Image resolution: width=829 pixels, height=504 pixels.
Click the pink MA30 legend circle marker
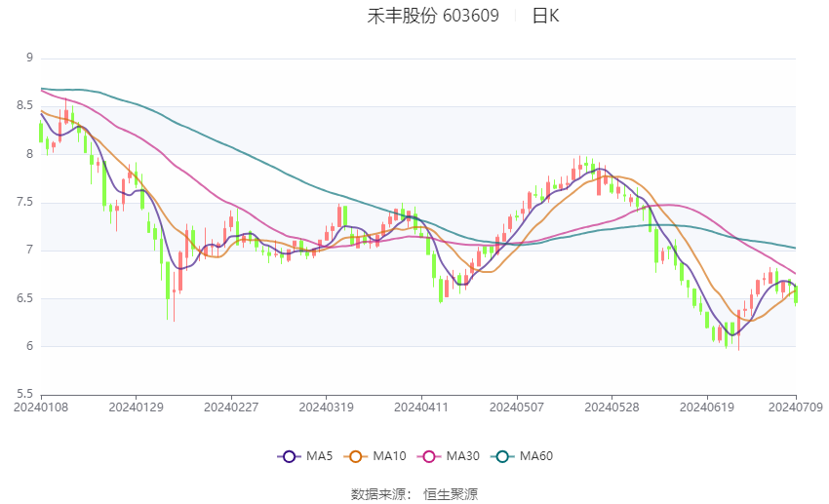tap(426, 456)
